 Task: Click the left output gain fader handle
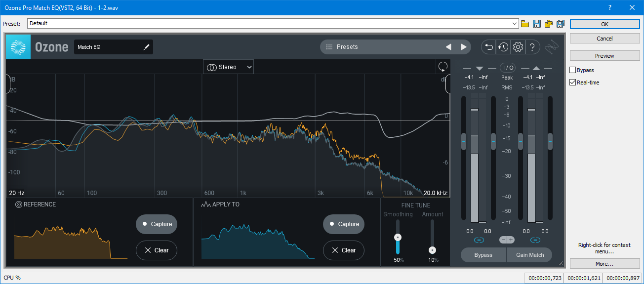coord(521,142)
